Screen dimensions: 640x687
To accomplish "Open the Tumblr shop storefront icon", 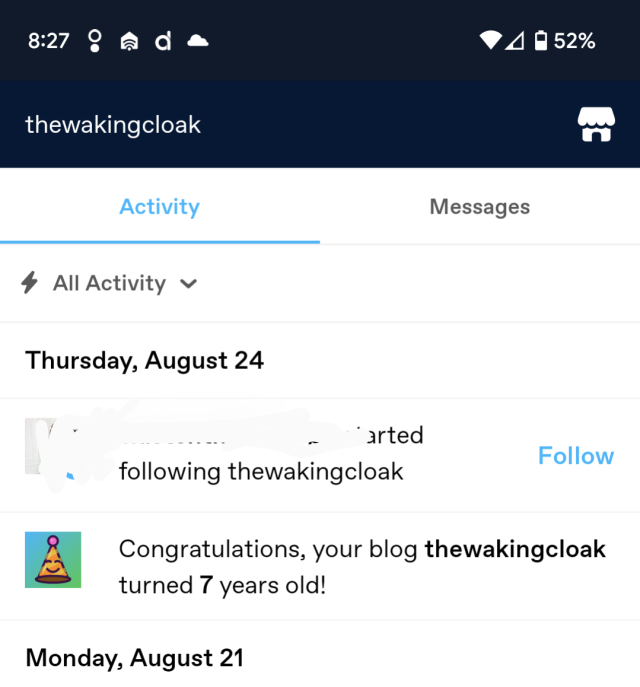I will point(596,124).
